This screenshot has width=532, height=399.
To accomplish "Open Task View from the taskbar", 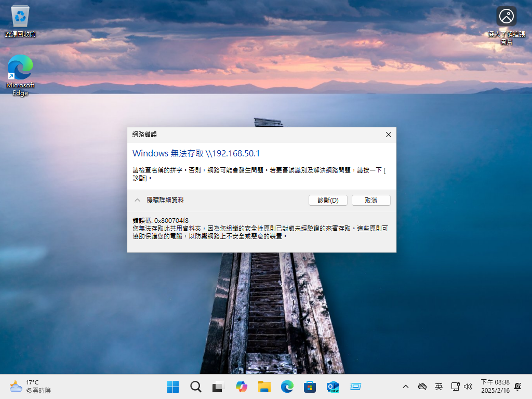I will [x=218, y=387].
